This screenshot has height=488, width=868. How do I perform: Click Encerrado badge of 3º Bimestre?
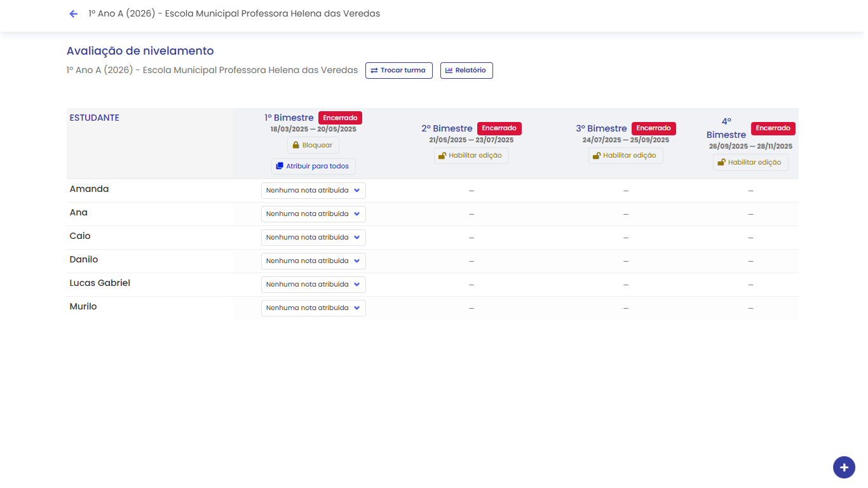(x=654, y=128)
